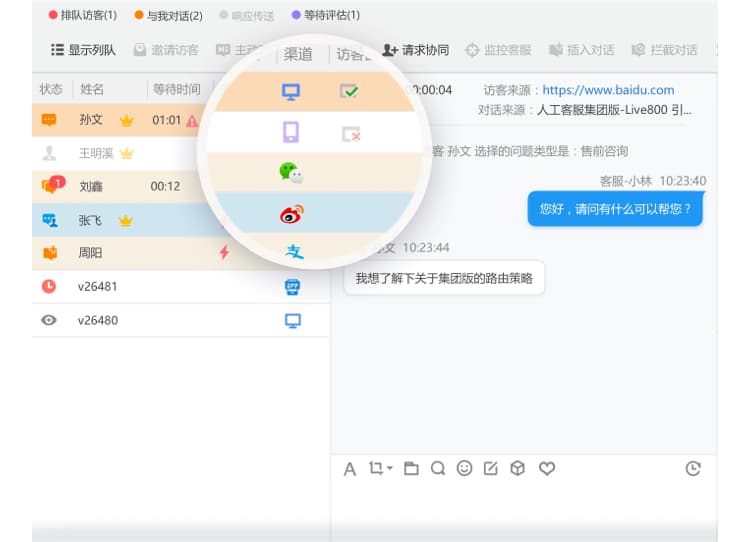This screenshot has height=542, width=750.
Task: Click the Weibo channel icon
Action: [x=291, y=213]
